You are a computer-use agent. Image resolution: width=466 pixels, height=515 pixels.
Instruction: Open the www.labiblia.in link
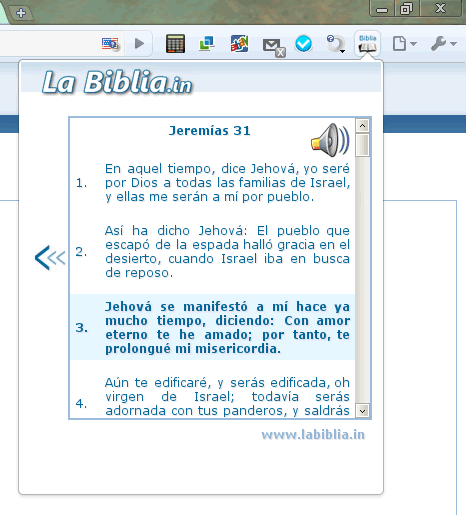click(x=313, y=435)
